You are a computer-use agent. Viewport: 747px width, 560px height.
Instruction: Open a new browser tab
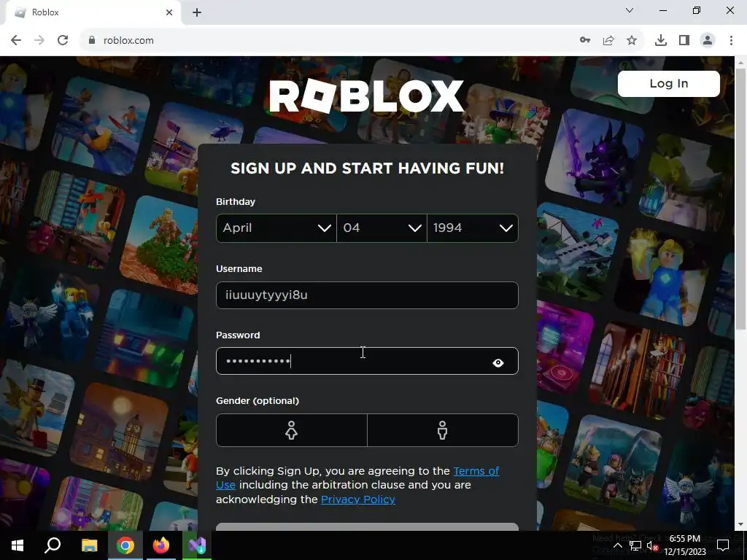click(197, 12)
